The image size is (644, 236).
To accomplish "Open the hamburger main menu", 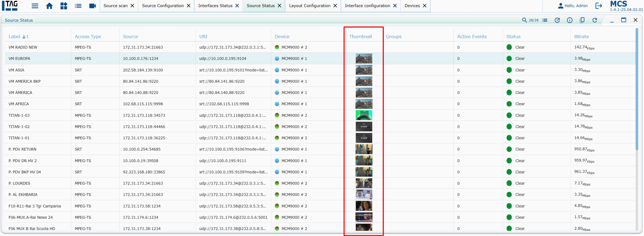I will 35,6.
